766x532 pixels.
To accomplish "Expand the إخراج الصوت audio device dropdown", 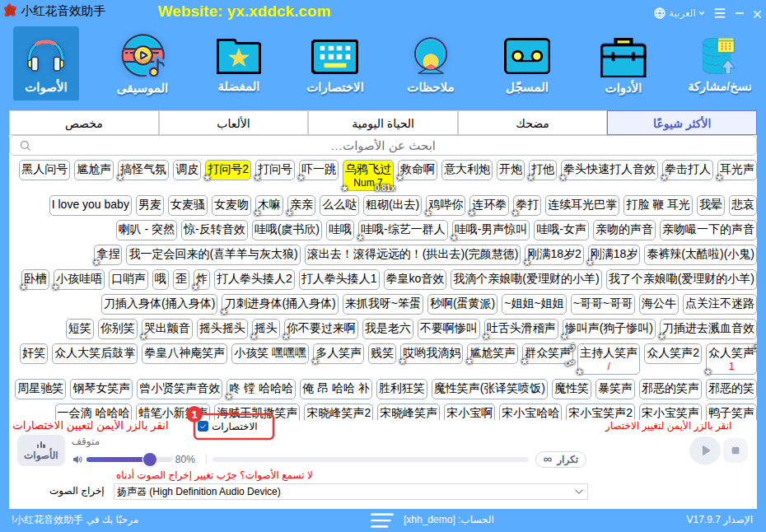I will tap(350, 492).
